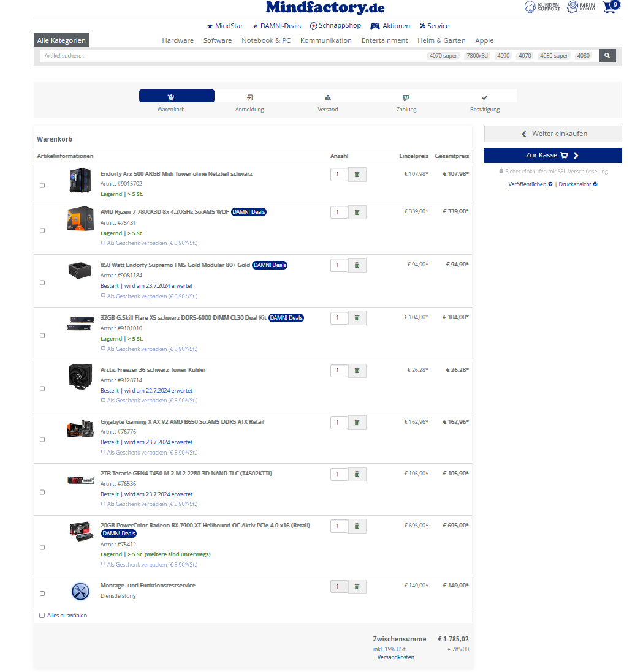Viewport: 635px width, 672px height.
Task: Select the Endorfy Arx 500 row checkbox
Action: pos(42,185)
